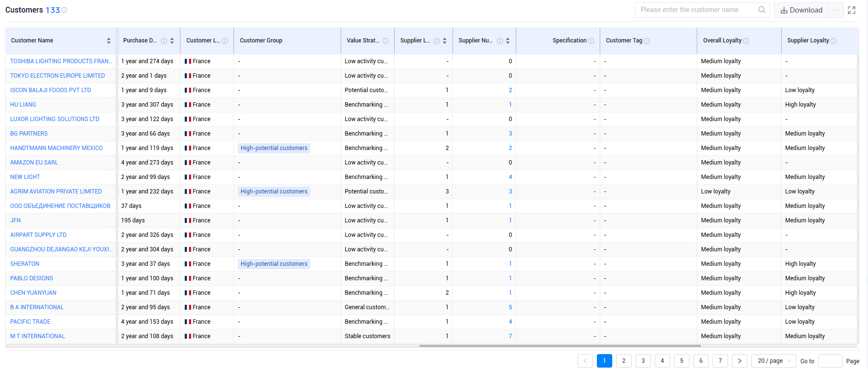Open BG PARTNERS customer link
868x370 pixels.
point(29,134)
